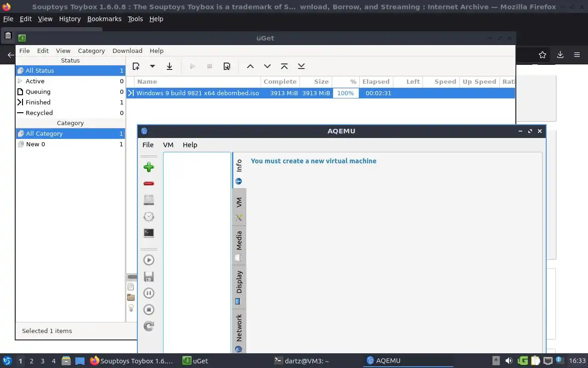Screen dimensions: 588x368
Task: Select Active status in uGet
Action: coord(70,81)
